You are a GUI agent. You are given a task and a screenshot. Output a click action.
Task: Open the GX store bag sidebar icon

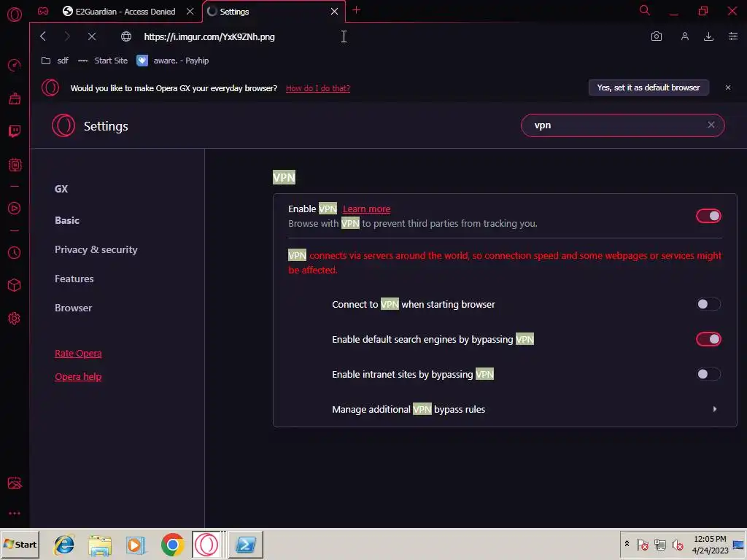(15, 98)
